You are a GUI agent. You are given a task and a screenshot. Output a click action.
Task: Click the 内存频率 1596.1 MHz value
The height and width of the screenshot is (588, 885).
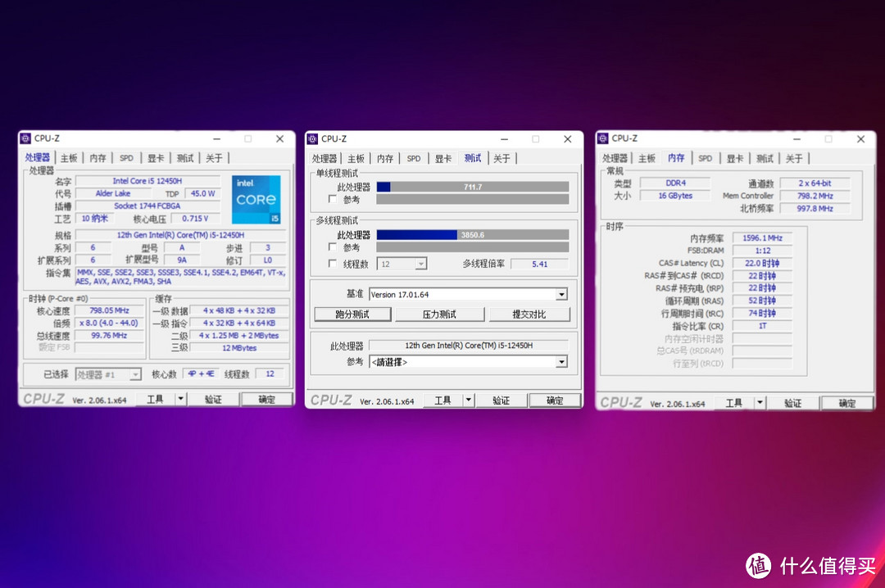point(762,238)
